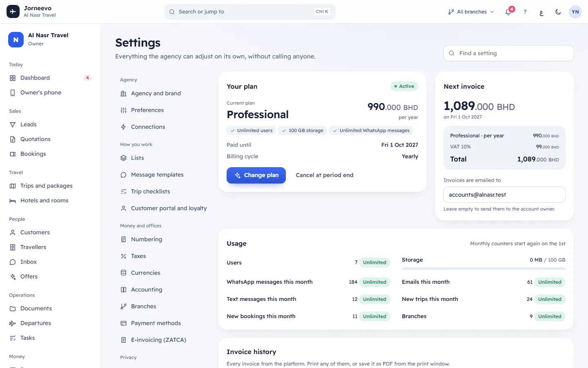The height and width of the screenshot is (368, 588).
Task: Edit the invoice email address field
Action: [x=504, y=195]
